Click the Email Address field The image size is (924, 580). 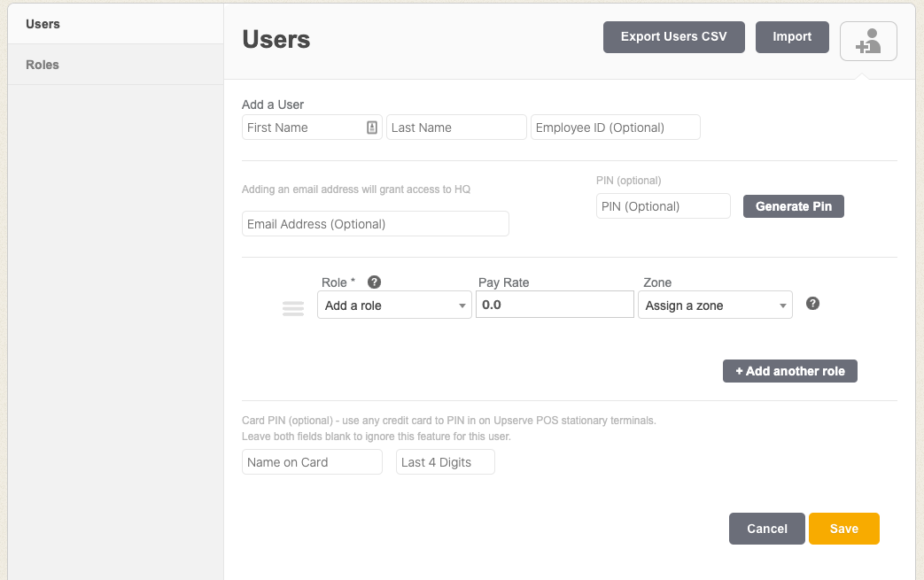[375, 223]
